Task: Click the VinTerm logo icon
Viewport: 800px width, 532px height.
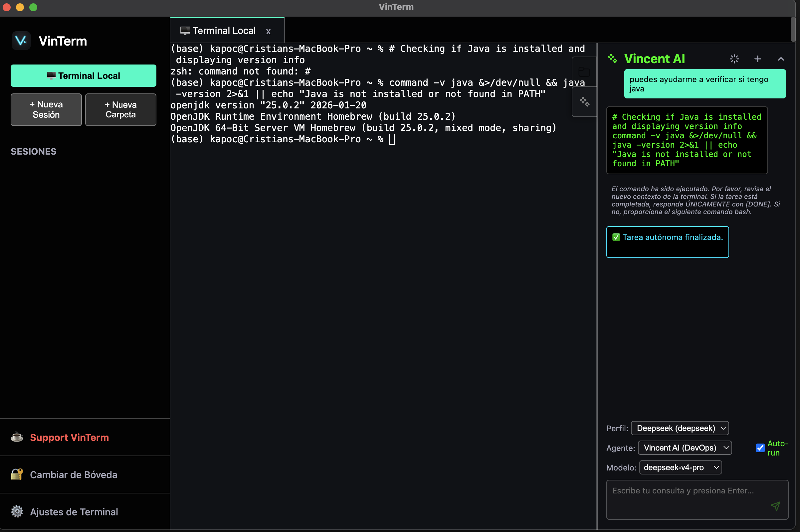Action: click(21, 41)
